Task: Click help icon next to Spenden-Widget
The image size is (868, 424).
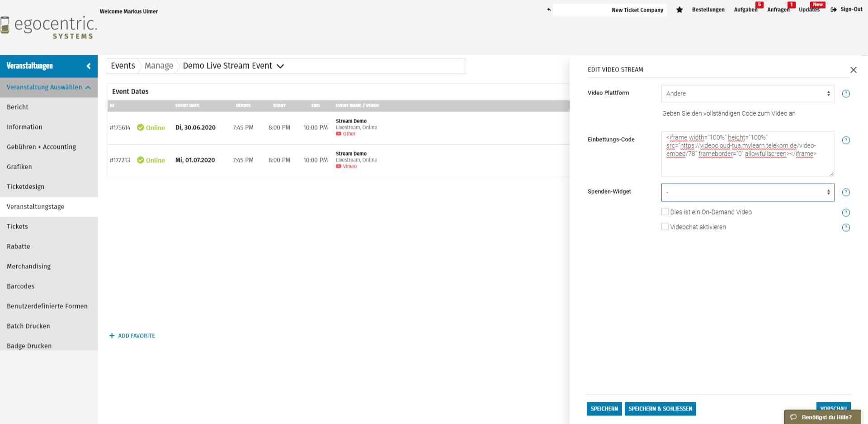Action: tap(846, 192)
